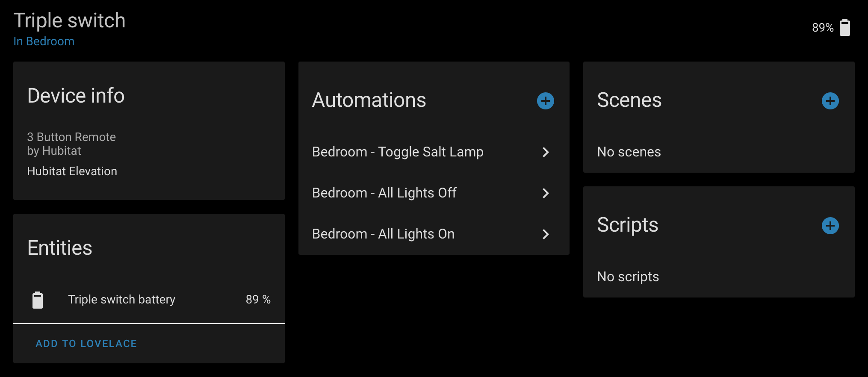Expand the Bedroom - All Lights Off automation
Image resolution: width=868 pixels, height=377 pixels.
[546, 193]
